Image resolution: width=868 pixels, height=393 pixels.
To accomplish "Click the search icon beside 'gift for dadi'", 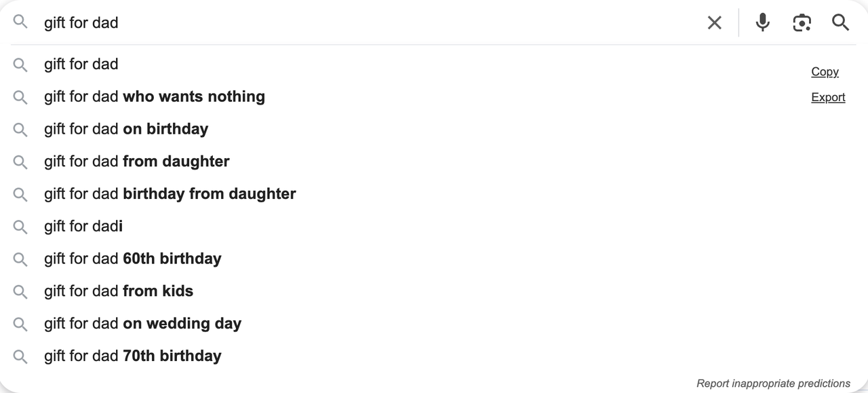I will pyautogui.click(x=20, y=226).
